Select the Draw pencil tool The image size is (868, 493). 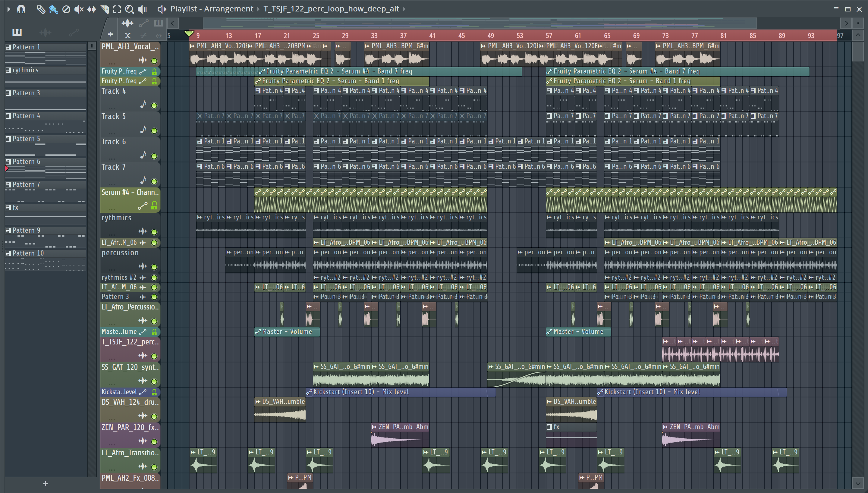point(41,9)
